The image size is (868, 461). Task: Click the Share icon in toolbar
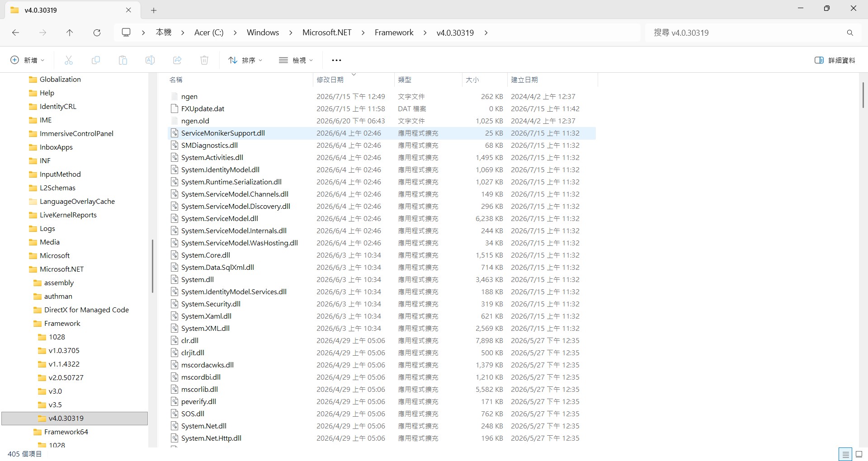pos(177,60)
